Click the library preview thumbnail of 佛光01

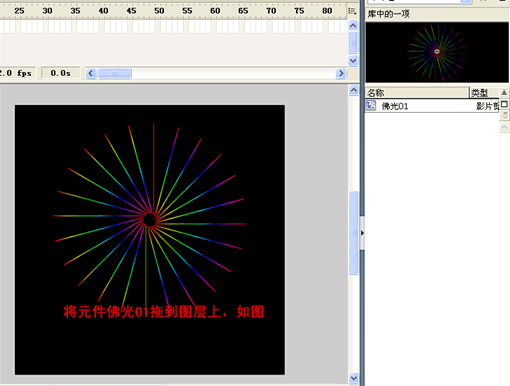pyautogui.click(x=437, y=52)
